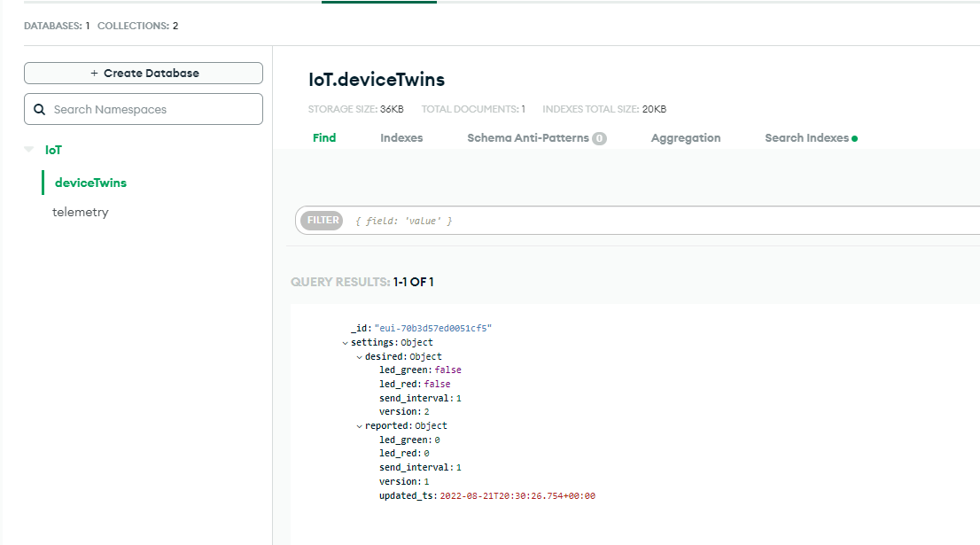This screenshot has height=545, width=980.
Task: Click the Create Database button
Action: pyautogui.click(x=144, y=74)
